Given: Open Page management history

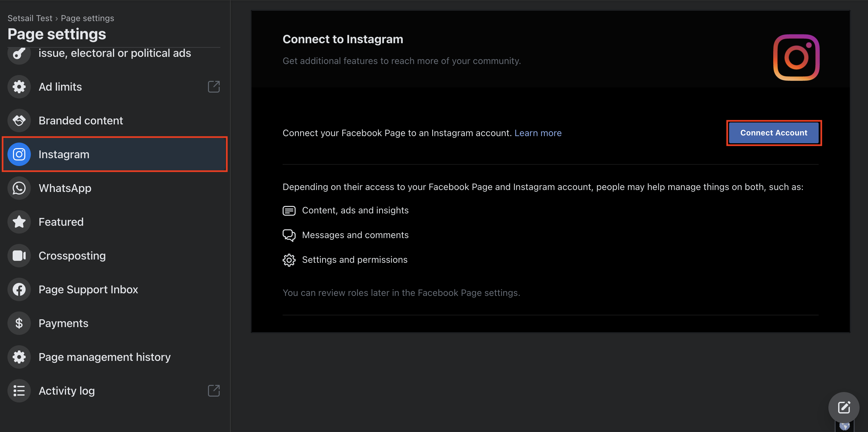Looking at the screenshot, I should [114, 357].
